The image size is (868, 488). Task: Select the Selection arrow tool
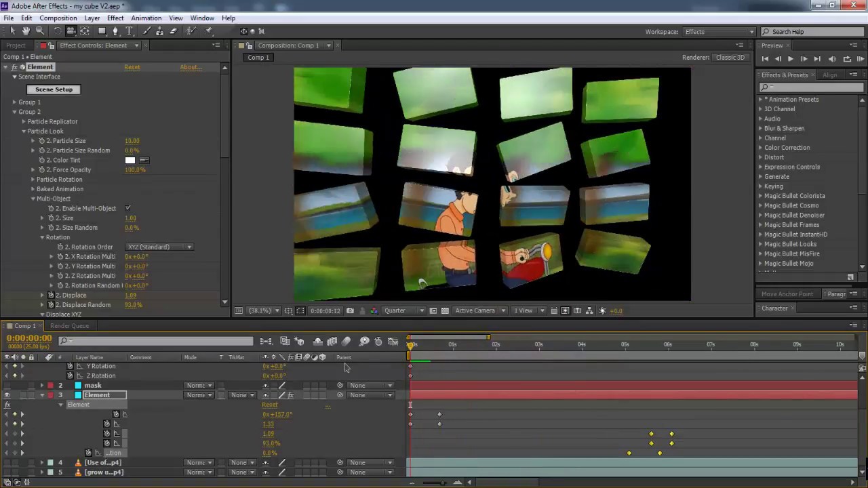pos(12,31)
